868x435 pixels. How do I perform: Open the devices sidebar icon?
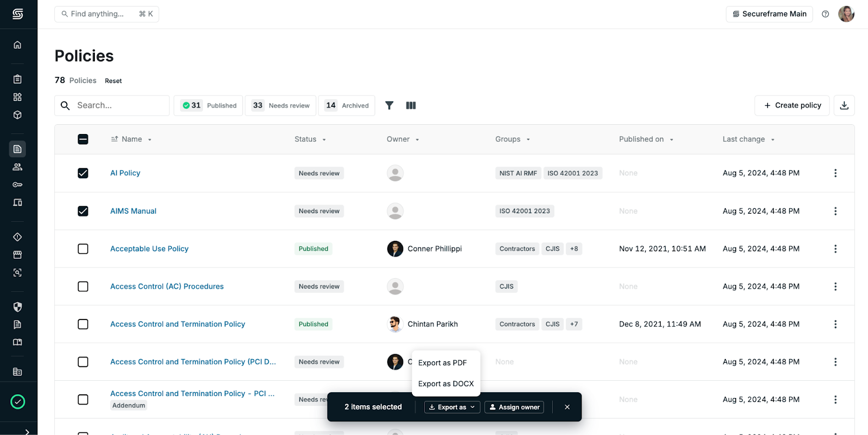17,203
